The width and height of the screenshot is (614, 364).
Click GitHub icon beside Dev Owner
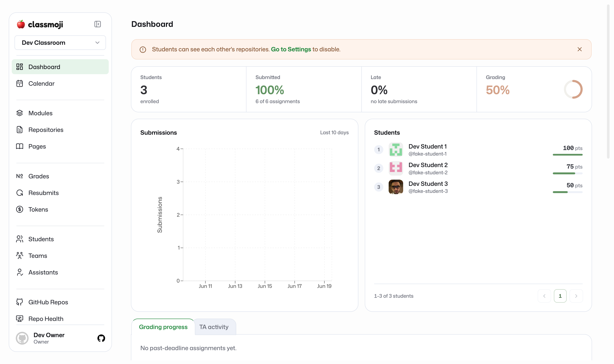click(101, 339)
